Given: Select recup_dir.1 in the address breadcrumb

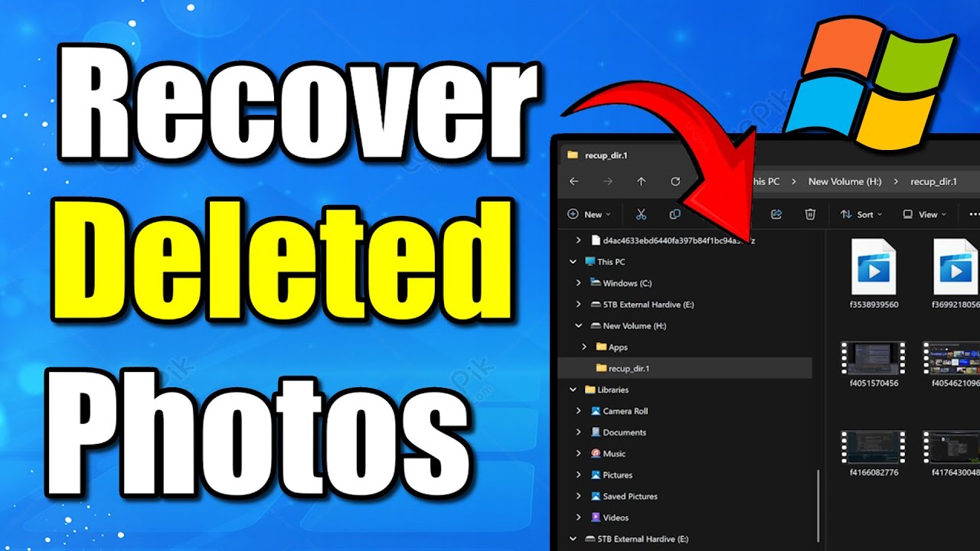Looking at the screenshot, I should click(933, 181).
